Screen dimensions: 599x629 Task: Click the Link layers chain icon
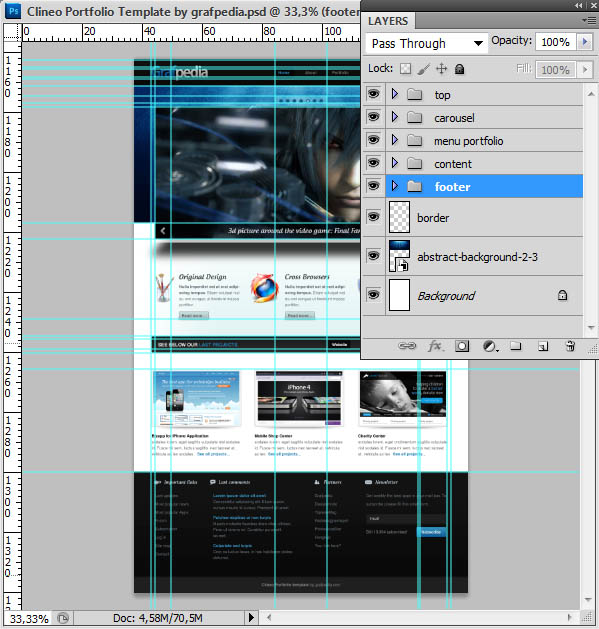point(407,346)
